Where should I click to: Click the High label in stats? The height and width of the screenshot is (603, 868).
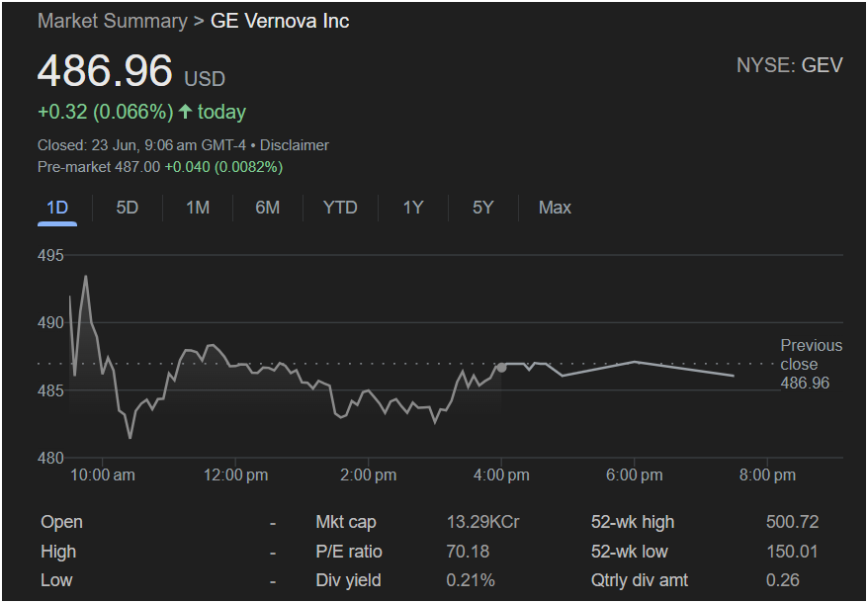[x=58, y=552]
